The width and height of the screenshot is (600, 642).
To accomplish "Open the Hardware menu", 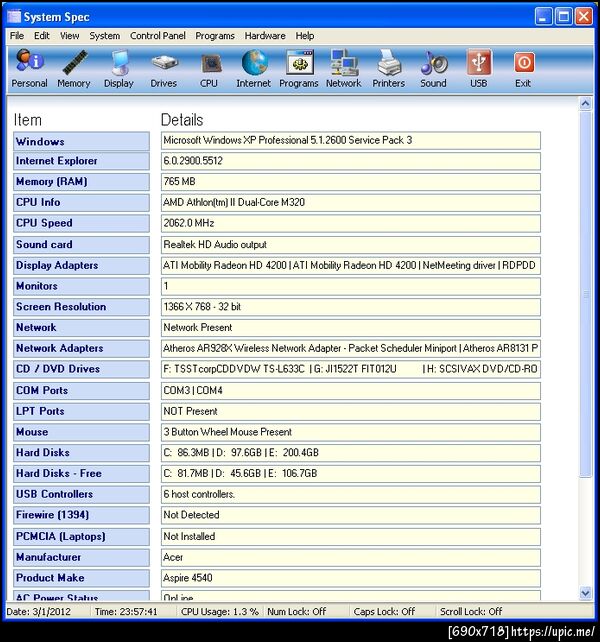I will click(x=265, y=36).
